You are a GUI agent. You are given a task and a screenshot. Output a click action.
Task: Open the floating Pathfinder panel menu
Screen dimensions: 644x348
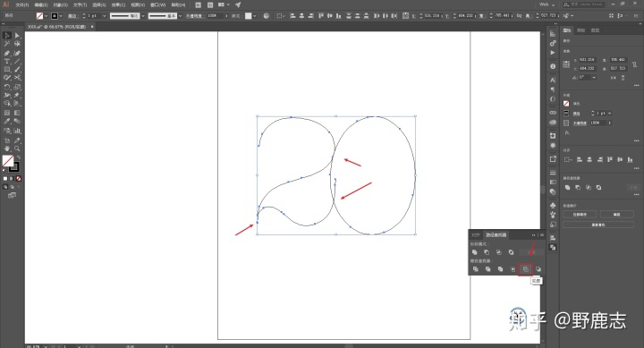click(x=542, y=235)
